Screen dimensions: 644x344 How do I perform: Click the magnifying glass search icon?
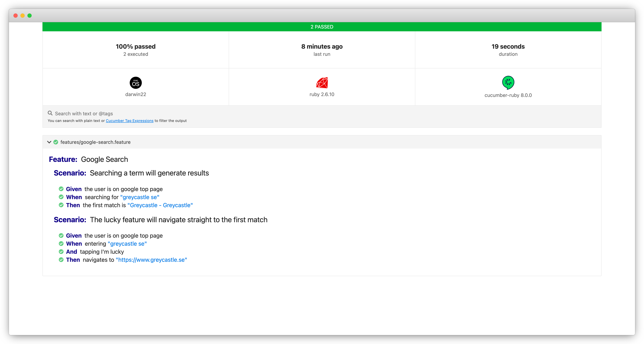tap(50, 113)
